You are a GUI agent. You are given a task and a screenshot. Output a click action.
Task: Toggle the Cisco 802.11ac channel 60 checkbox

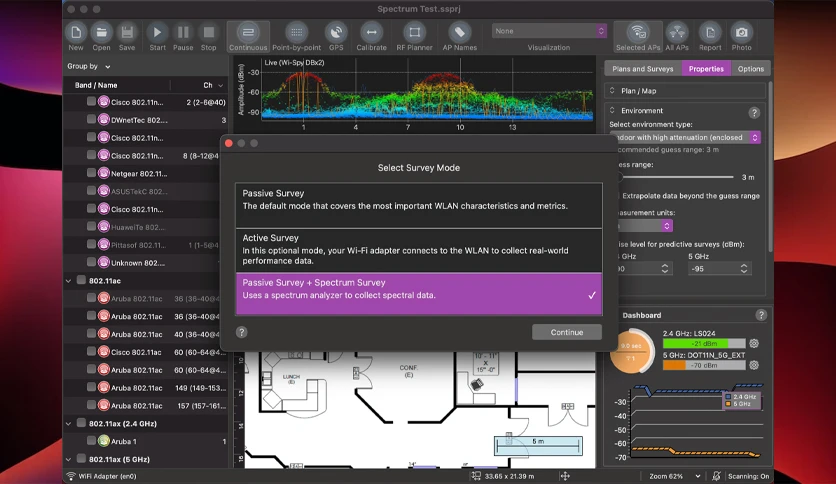(91, 351)
